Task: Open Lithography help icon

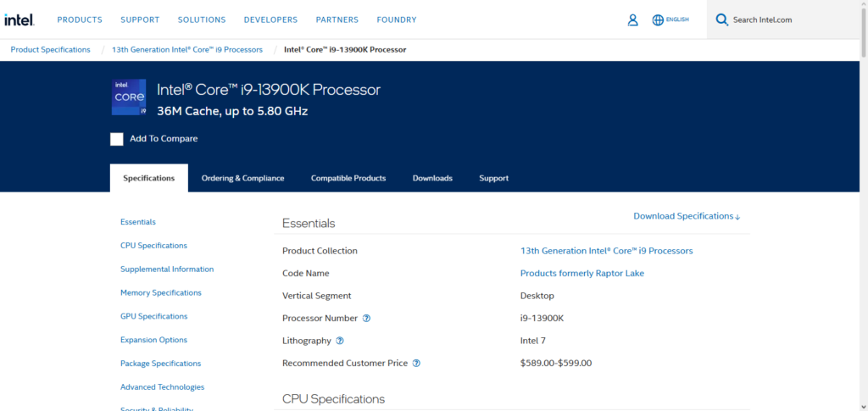Action: [x=340, y=341]
